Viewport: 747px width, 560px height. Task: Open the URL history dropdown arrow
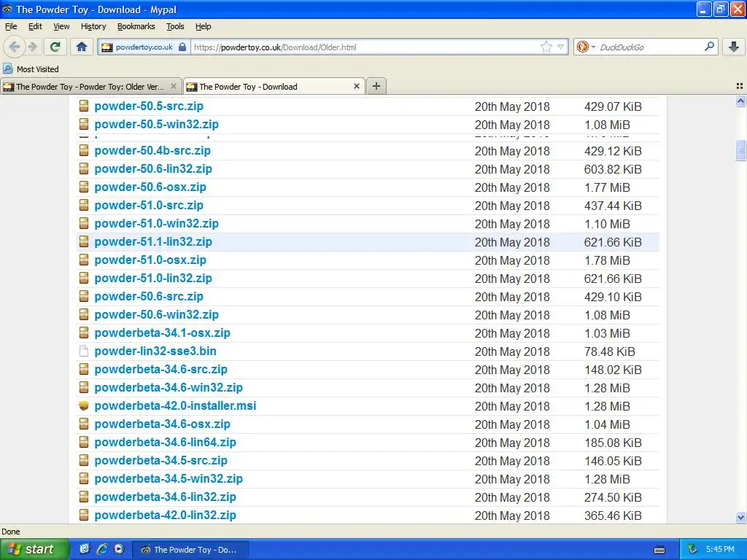click(x=561, y=47)
